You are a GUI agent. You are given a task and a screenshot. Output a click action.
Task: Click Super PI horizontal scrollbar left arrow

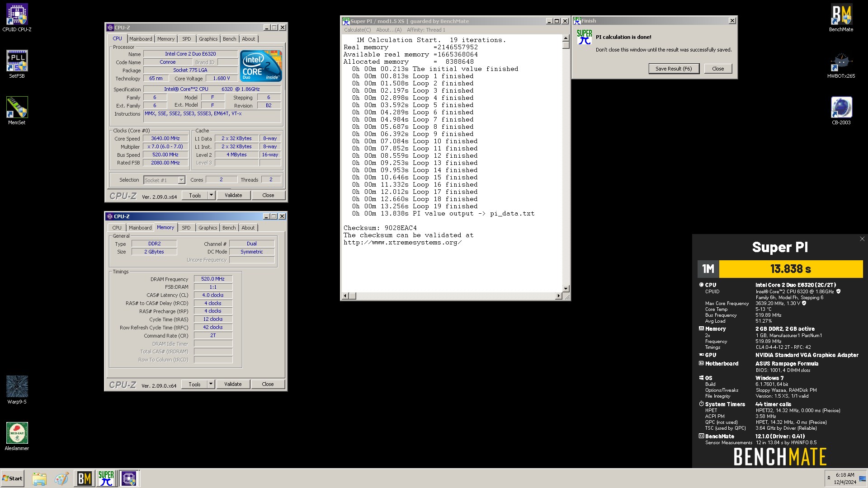point(345,296)
